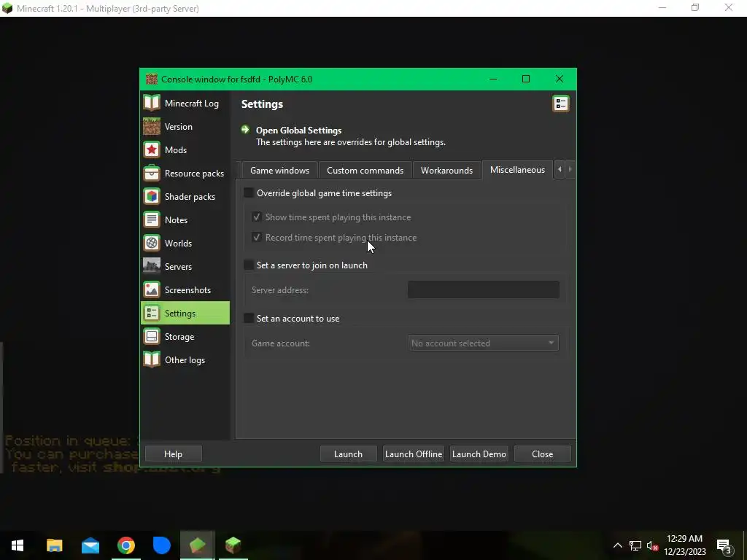Enable Override global game time settings
Viewport: 747px width, 560px height.
click(248, 192)
